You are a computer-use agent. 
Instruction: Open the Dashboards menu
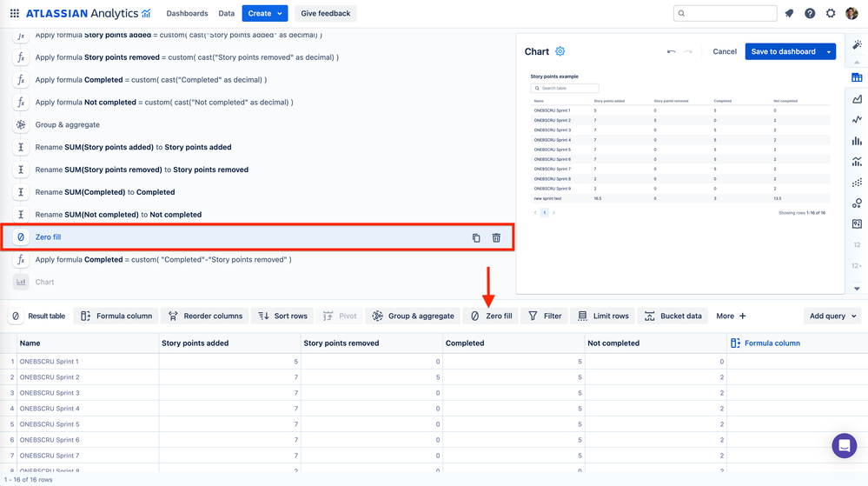pos(187,13)
